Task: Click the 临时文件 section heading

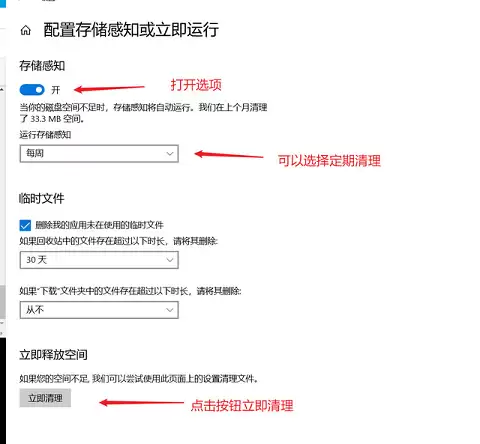Action: click(x=42, y=199)
